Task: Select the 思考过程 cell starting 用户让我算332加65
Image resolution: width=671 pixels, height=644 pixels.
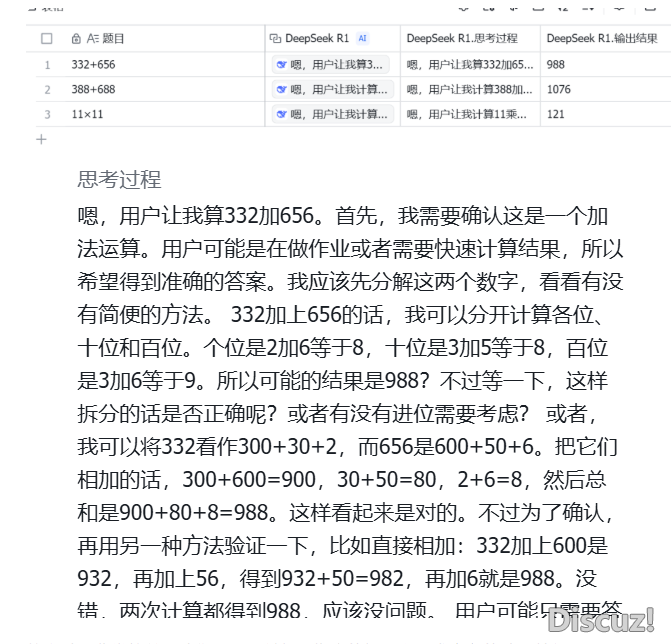Action: point(470,65)
